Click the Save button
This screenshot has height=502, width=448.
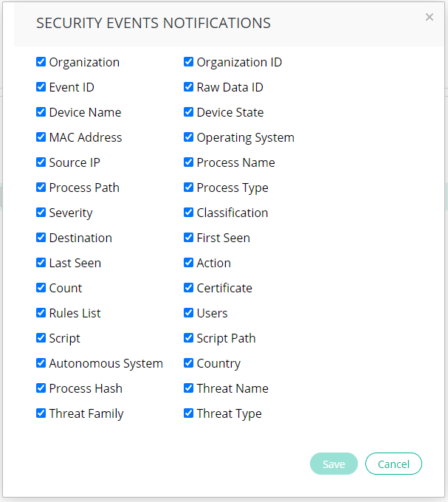[x=334, y=464]
